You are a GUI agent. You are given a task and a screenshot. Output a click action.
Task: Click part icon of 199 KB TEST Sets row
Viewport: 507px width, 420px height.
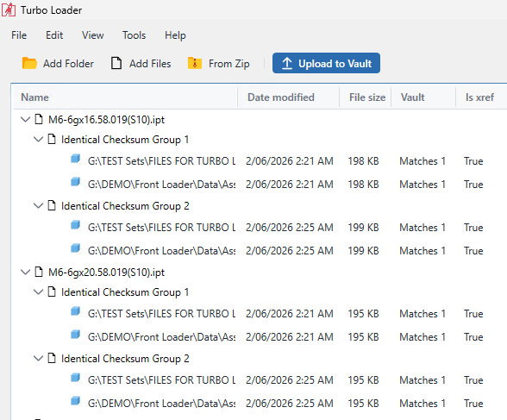click(x=75, y=225)
